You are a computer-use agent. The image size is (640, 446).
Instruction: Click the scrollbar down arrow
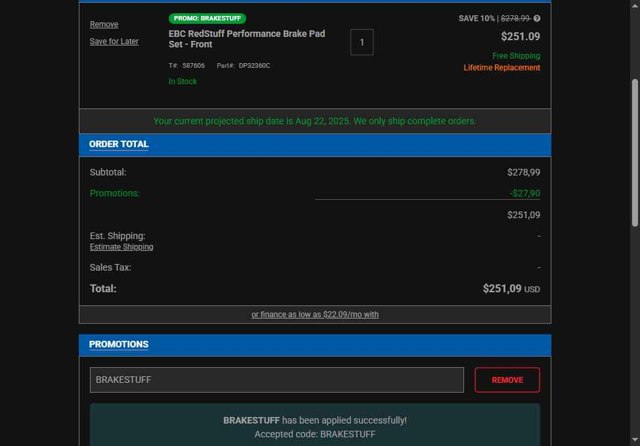(635, 440)
